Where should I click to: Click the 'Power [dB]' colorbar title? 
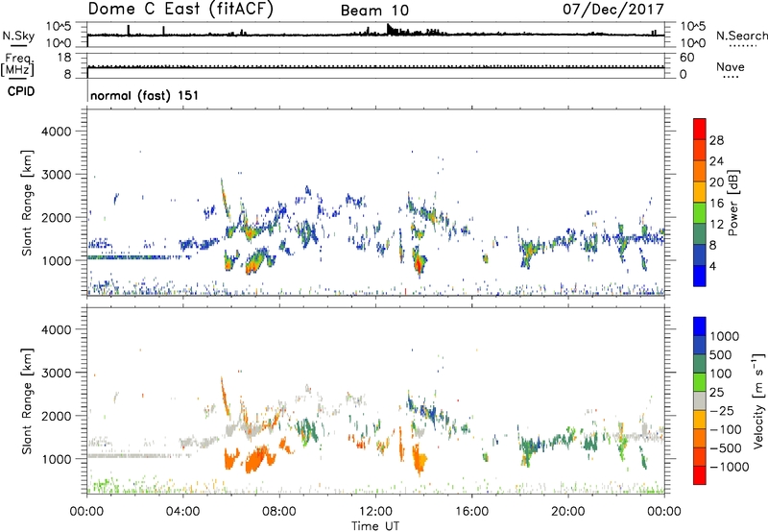click(732, 203)
